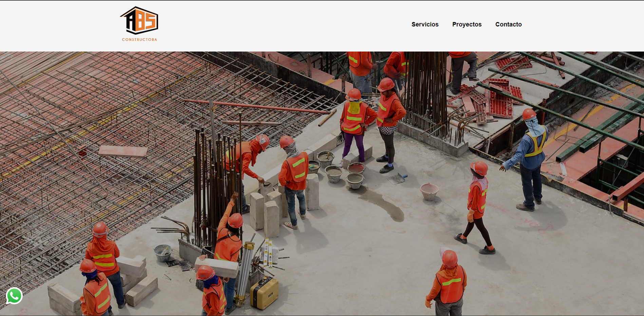Select the Proyectos label in the menu bar

[x=467, y=24]
